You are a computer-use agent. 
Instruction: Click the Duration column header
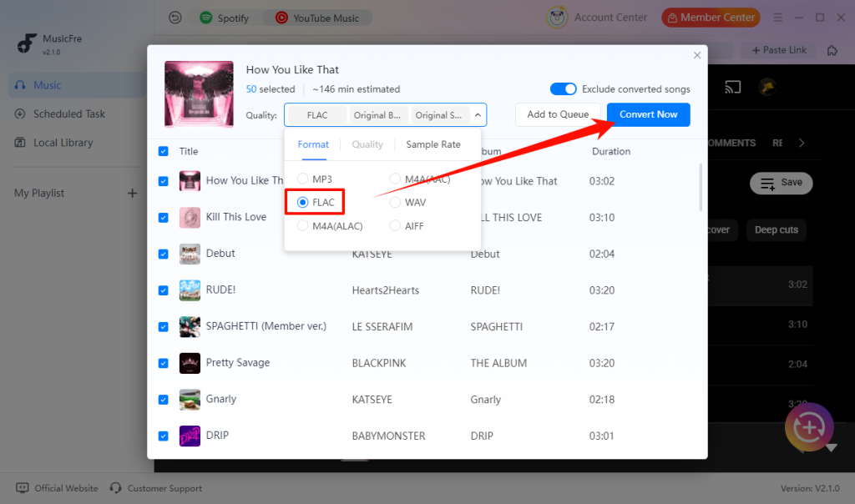[610, 152]
